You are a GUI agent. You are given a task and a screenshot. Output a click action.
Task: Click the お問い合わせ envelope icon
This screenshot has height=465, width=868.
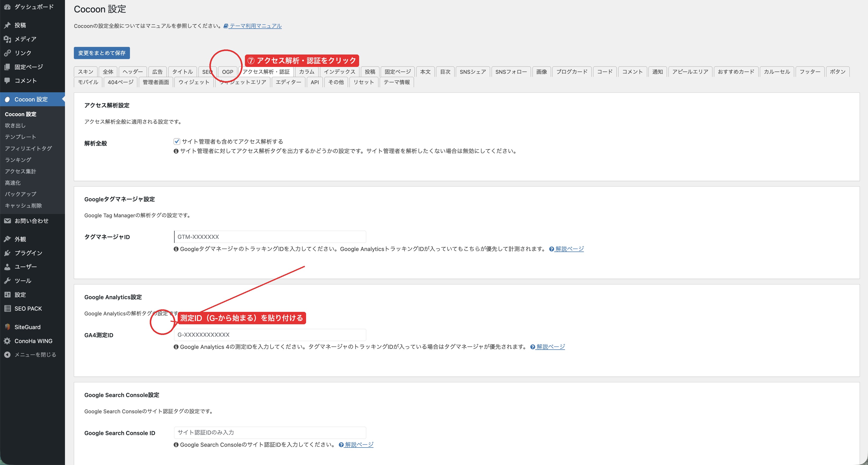pyautogui.click(x=7, y=221)
